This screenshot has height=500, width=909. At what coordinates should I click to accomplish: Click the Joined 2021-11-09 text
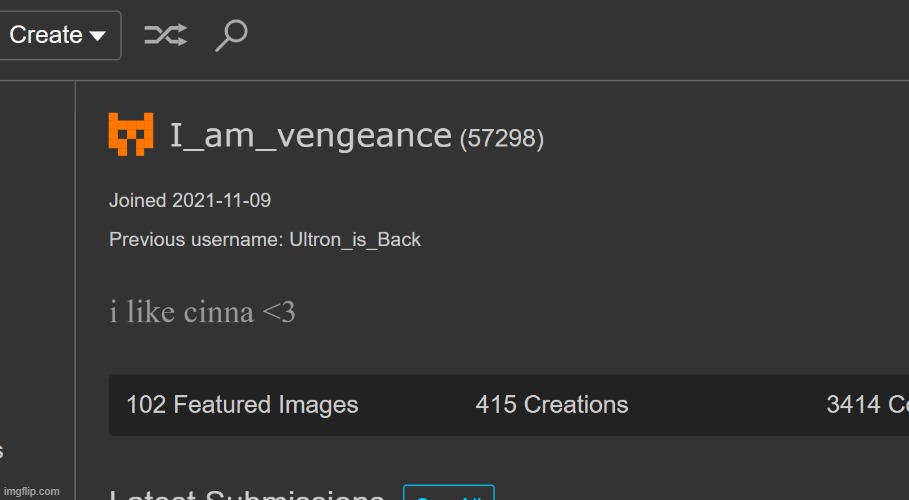pos(190,200)
